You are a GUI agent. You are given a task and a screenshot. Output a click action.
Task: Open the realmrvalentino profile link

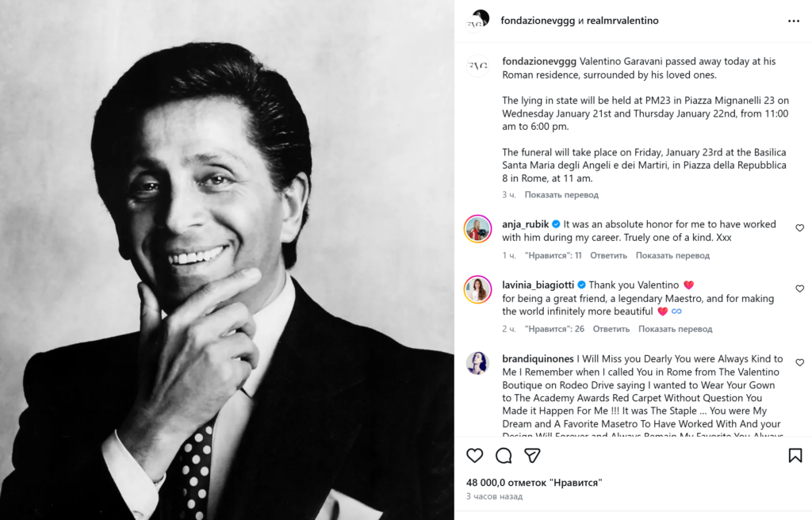pyautogui.click(x=622, y=21)
